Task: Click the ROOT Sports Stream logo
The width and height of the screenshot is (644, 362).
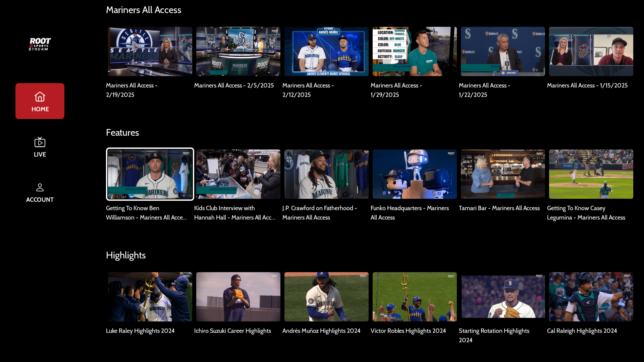Action: (40, 44)
